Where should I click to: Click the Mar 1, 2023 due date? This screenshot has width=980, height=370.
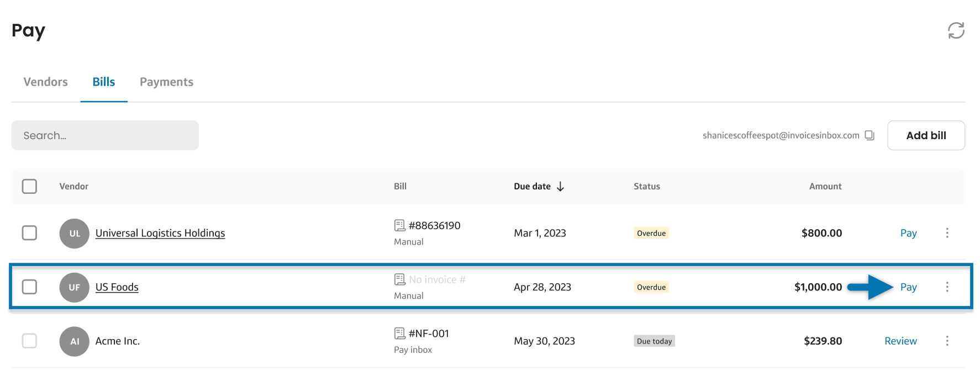pos(540,233)
